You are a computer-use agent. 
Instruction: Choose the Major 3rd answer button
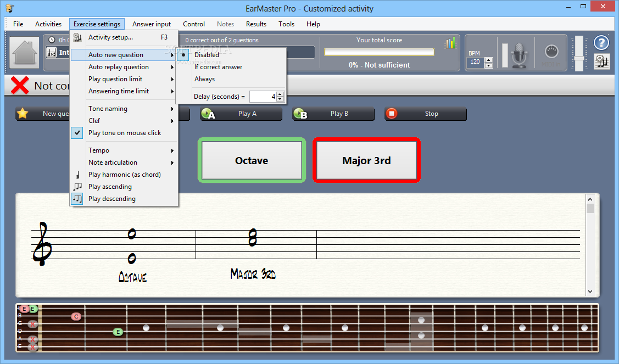[x=366, y=160]
